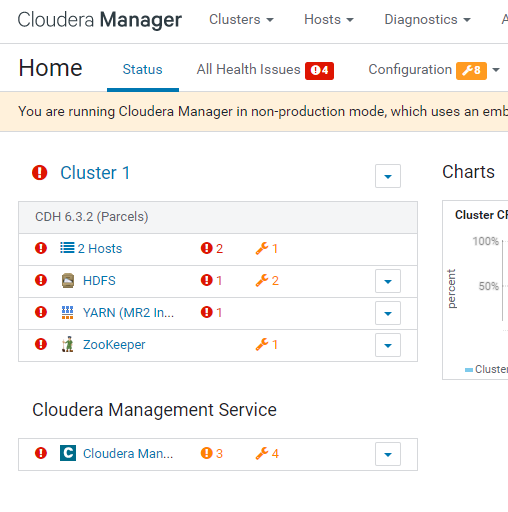
Task: Open the Cluster 1 actions dropdown
Action: click(x=388, y=176)
